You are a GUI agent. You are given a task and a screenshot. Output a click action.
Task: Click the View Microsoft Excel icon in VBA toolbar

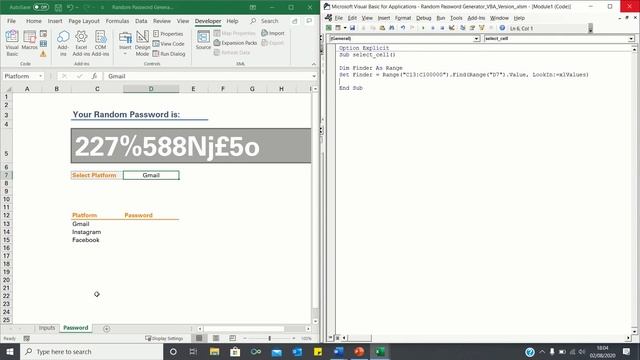pos(329,28)
